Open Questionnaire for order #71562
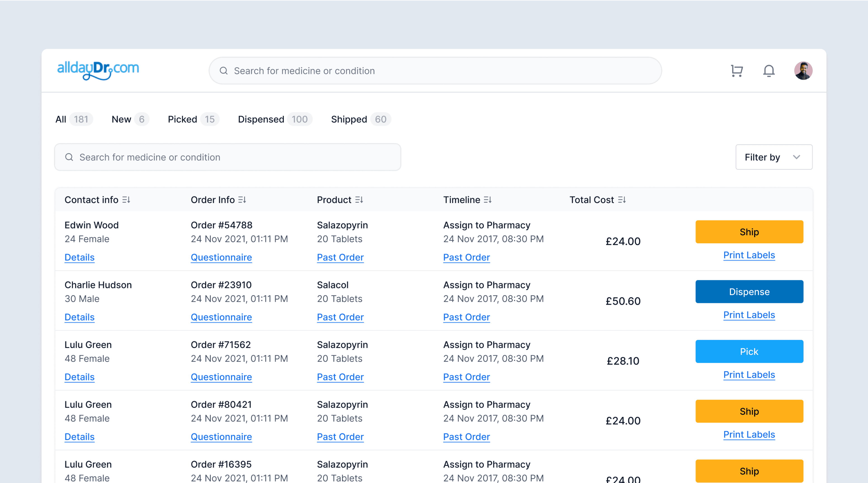Image resolution: width=868 pixels, height=483 pixels. tap(221, 377)
